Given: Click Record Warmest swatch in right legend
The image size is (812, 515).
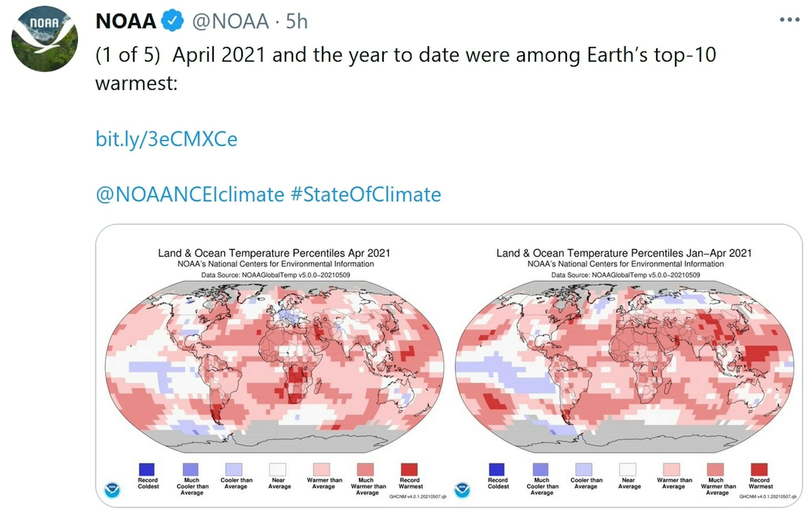Looking at the screenshot, I should pyautogui.click(x=759, y=470).
